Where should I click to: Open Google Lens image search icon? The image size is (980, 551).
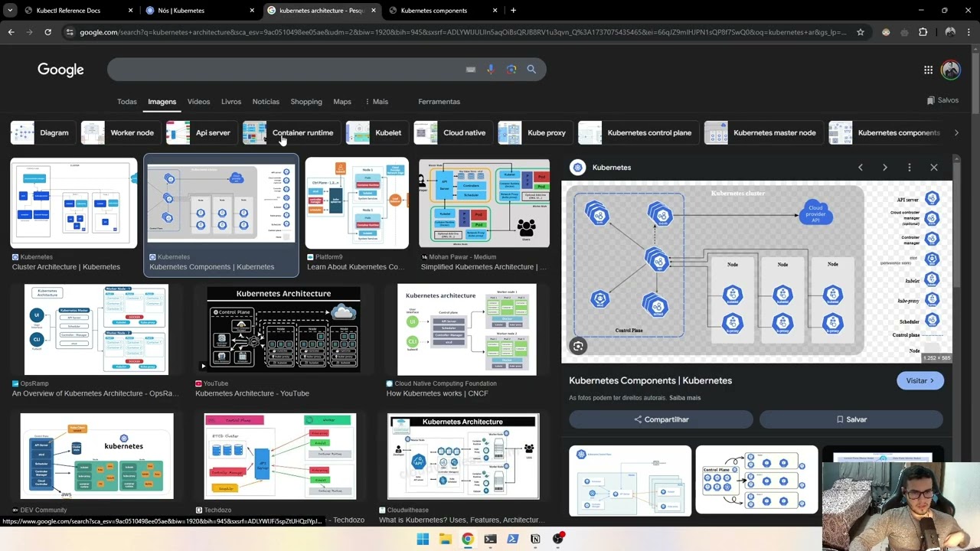click(511, 70)
